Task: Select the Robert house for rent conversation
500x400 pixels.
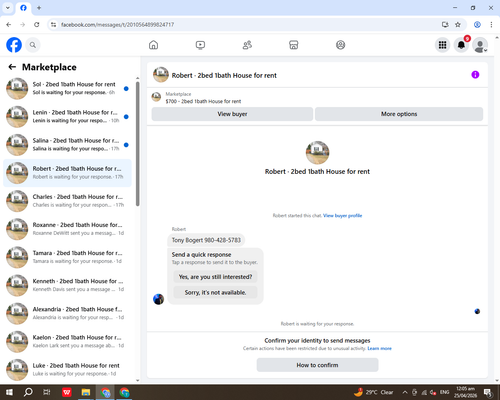Action: click(x=67, y=173)
